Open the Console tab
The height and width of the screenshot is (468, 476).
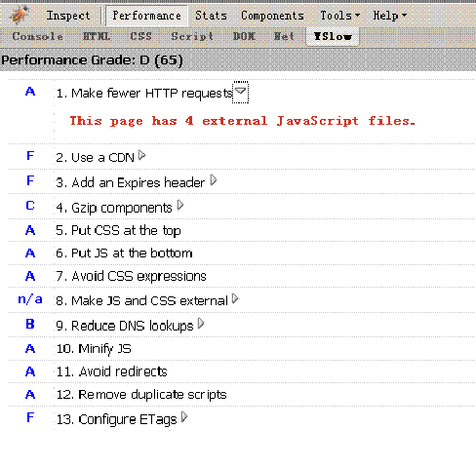[38, 36]
